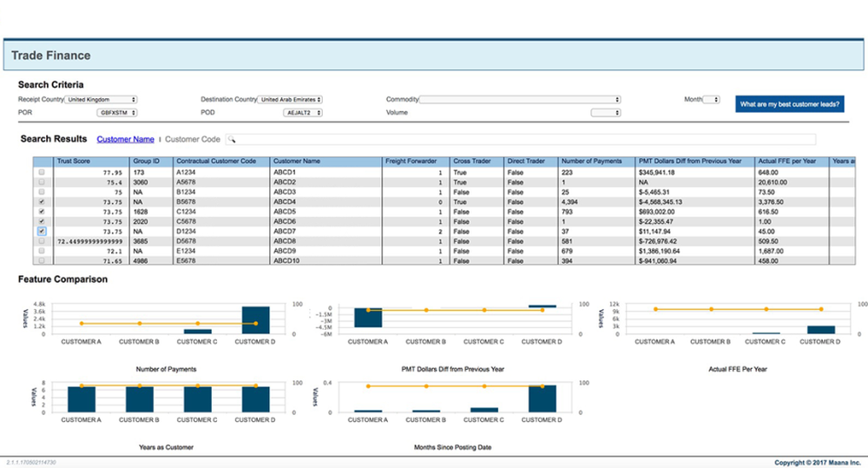Screen dimensions: 868x468
Task: Expand the Destination Country dropdown
Action: coord(291,100)
